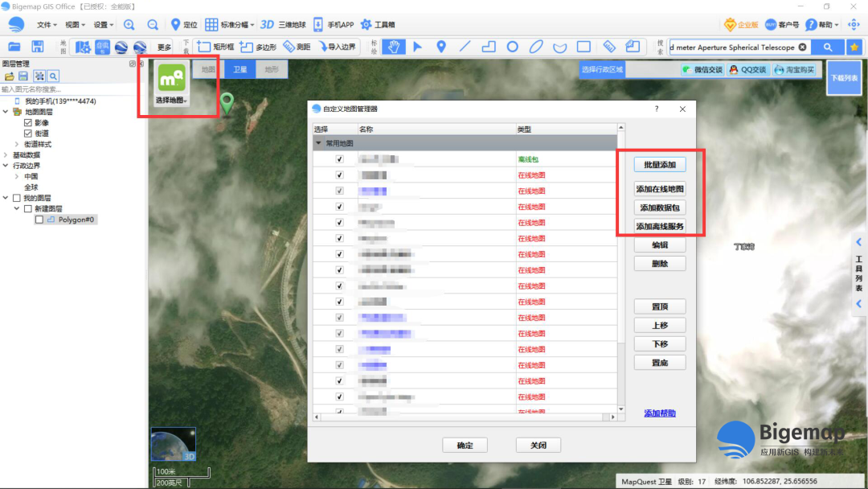Image resolution: width=868 pixels, height=489 pixels.
Task: Open the 定位 location tool
Action: [184, 24]
